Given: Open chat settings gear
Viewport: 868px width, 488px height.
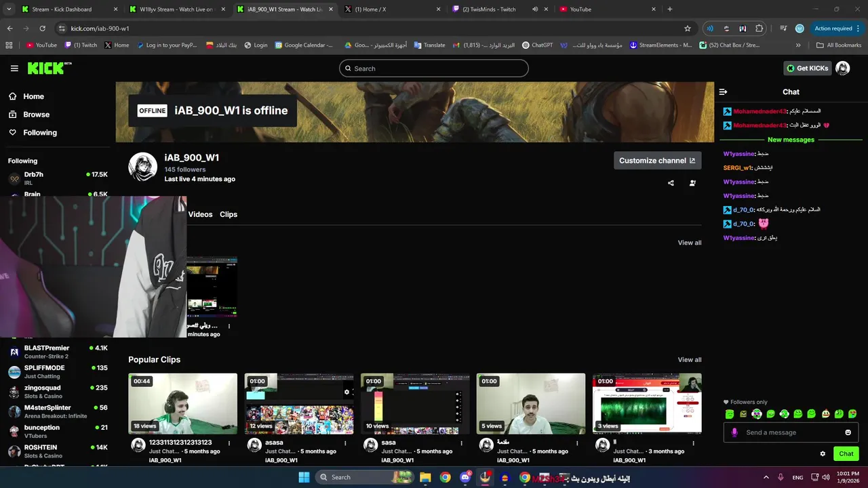Looking at the screenshot, I should coord(823,454).
